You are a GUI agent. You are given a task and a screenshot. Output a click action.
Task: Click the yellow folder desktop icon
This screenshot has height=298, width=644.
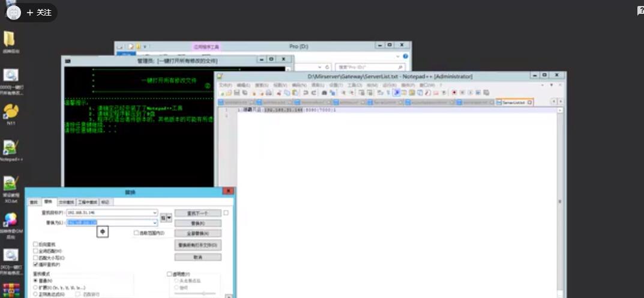coord(10,40)
